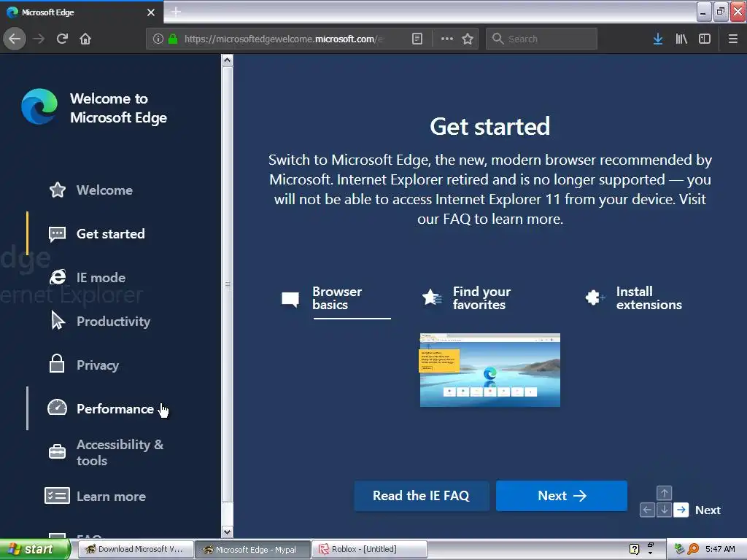Screen dimensions: 747x560
Task: Click the orange magnifier tray icon
Action: tap(693, 550)
